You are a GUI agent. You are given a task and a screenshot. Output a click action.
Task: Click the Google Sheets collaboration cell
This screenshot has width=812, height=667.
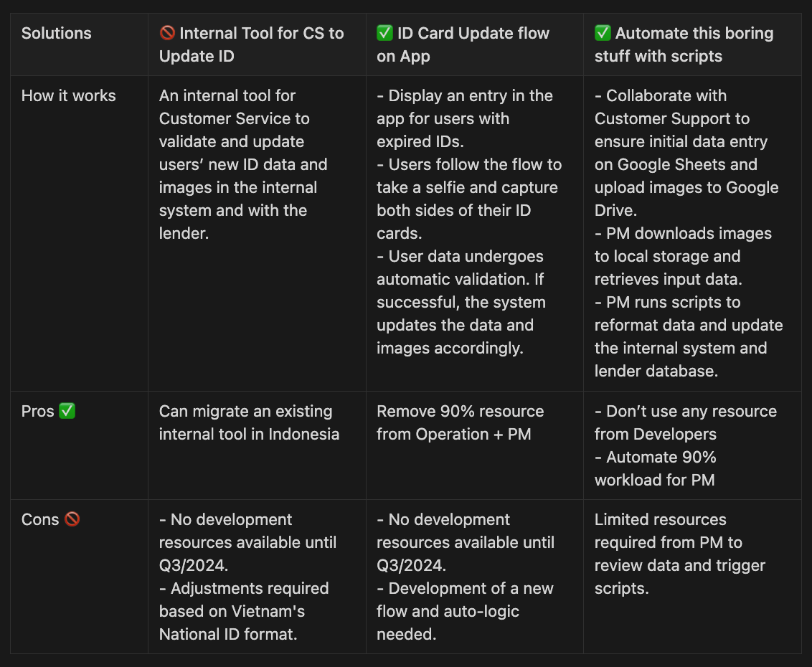click(x=692, y=234)
